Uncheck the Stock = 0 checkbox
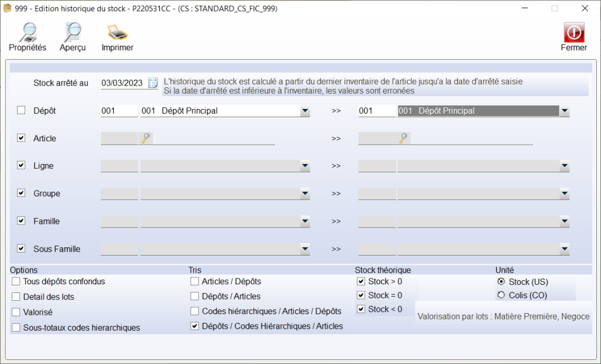 pyautogui.click(x=361, y=295)
